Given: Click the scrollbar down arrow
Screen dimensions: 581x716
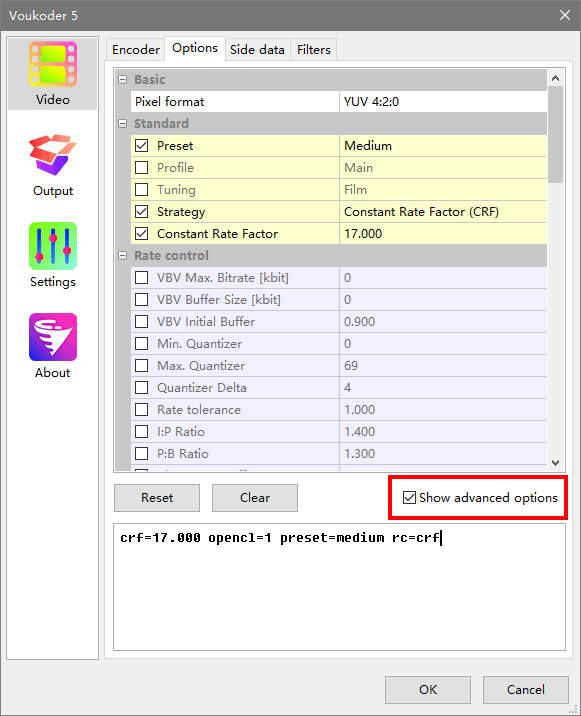Looking at the screenshot, I should tap(555, 463).
